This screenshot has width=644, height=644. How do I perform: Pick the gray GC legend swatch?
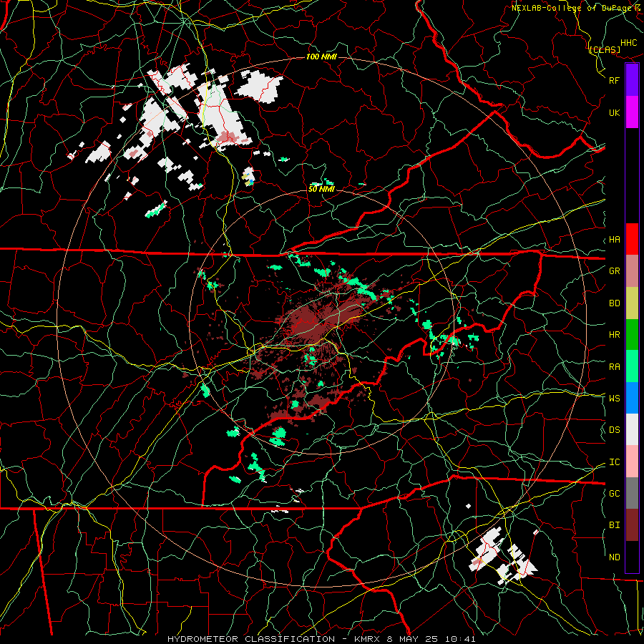coord(632,493)
